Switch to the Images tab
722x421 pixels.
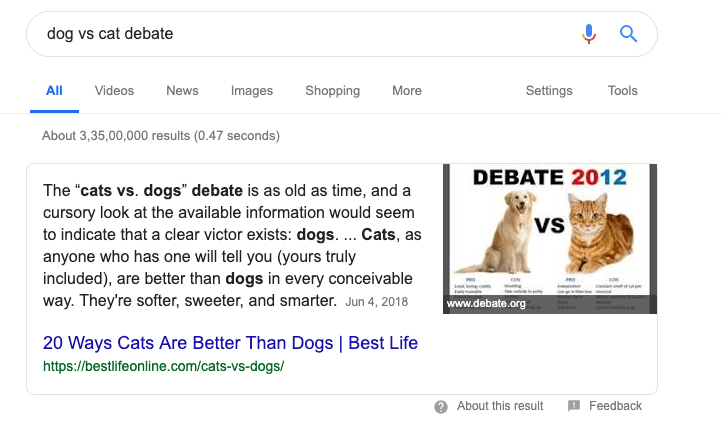(252, 91)
